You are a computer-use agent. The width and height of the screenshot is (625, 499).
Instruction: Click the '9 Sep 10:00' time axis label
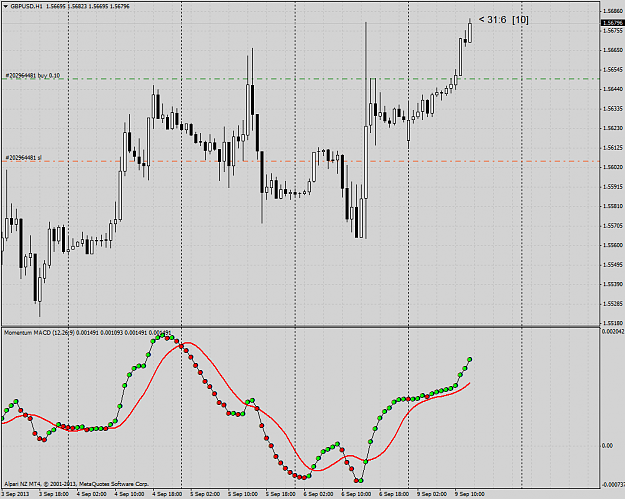pyautogui.click(x=470, y=494)
